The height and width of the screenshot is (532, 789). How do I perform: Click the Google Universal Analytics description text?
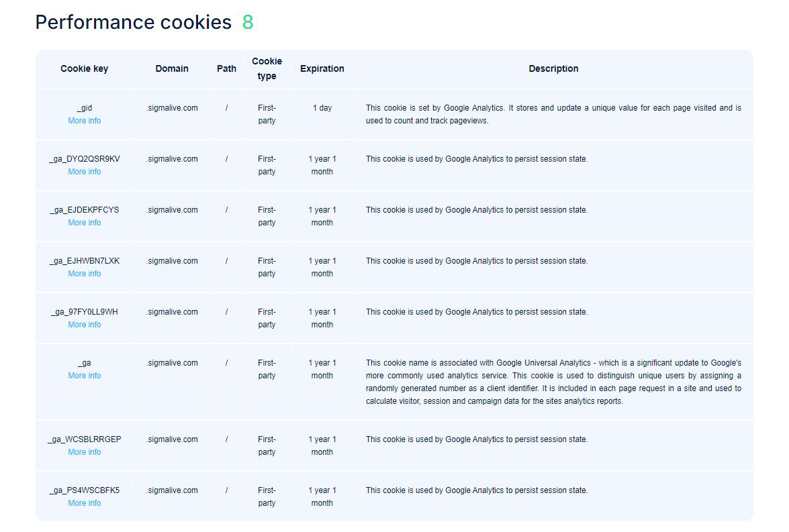[553, 382]
